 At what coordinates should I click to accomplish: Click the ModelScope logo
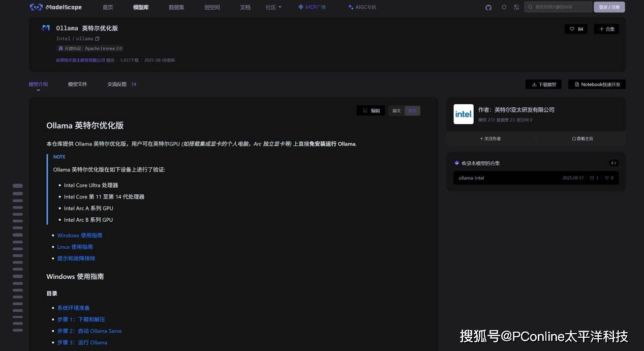coord(56,7)
